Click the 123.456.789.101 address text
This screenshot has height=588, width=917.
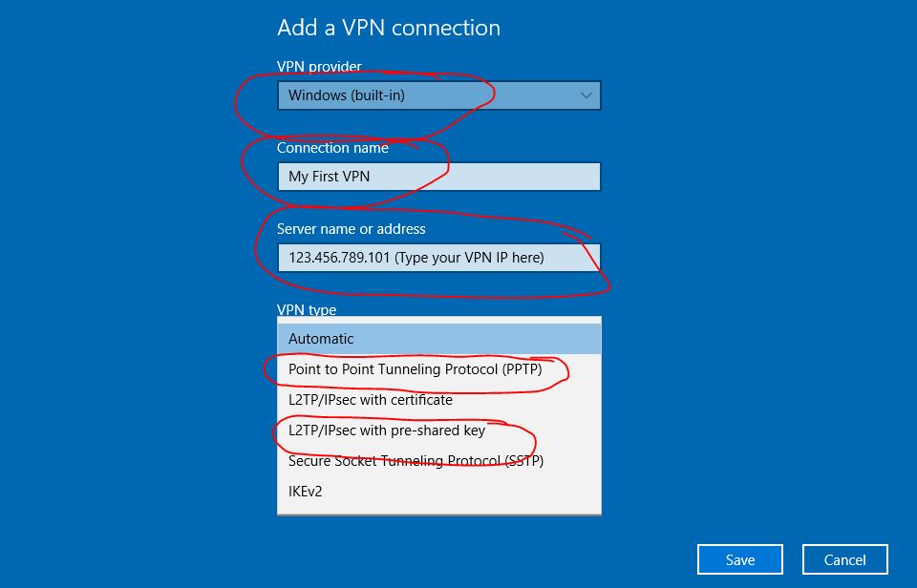click(339, 258)
